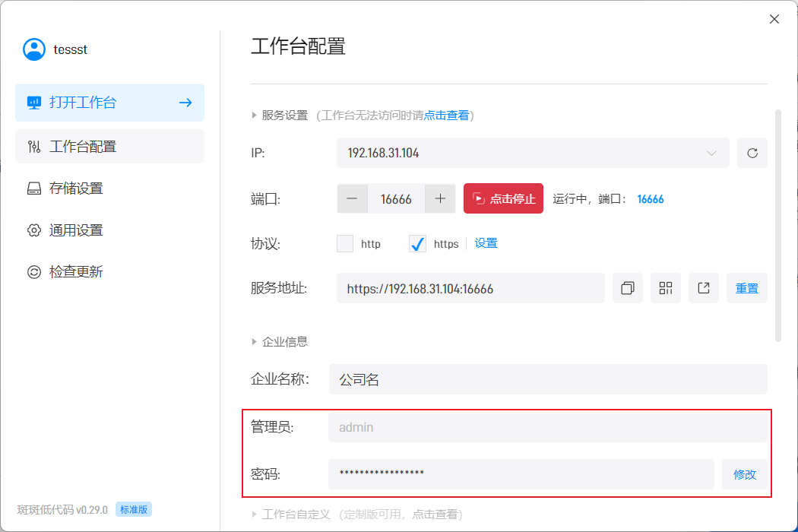Open 检查更新 in sidebar
The height and width of the screenshot is (532, 798).
pyautogui.click(x=76, y=272)
